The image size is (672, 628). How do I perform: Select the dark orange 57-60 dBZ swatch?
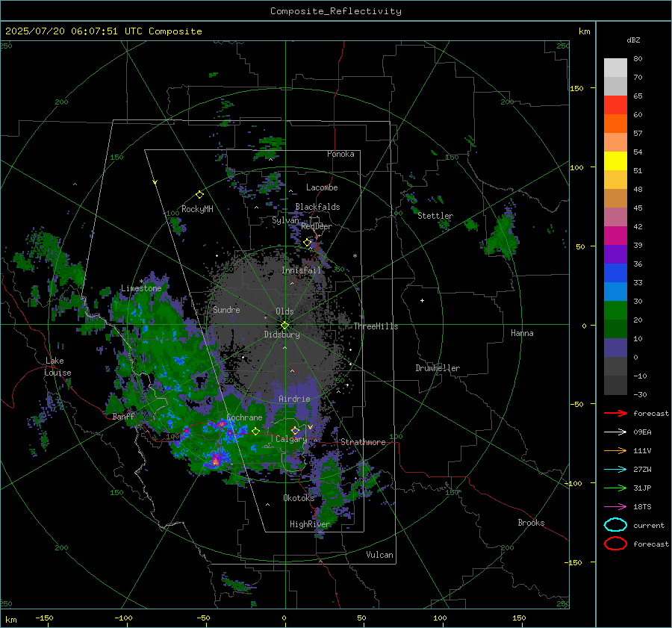(615, 123)
